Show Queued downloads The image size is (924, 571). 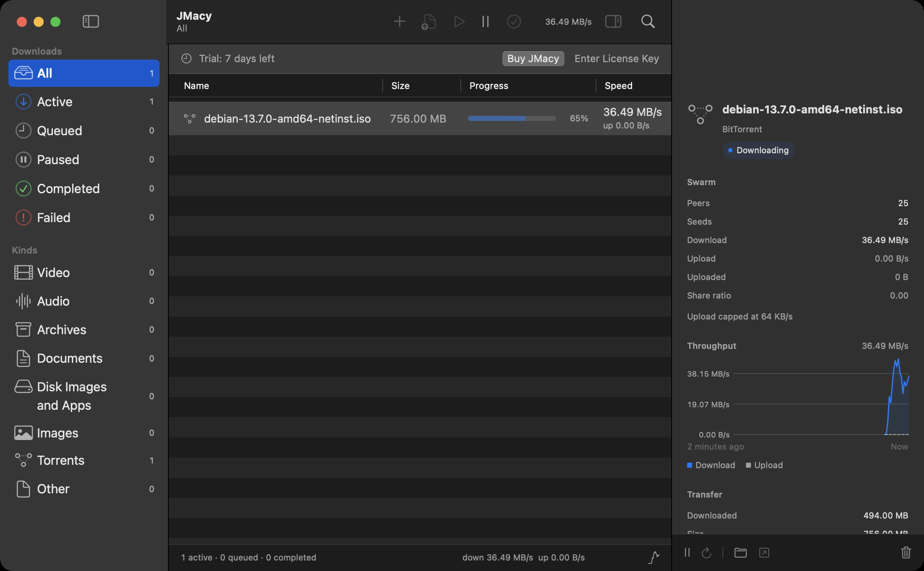pyautogui.click(x=84, y=131)
